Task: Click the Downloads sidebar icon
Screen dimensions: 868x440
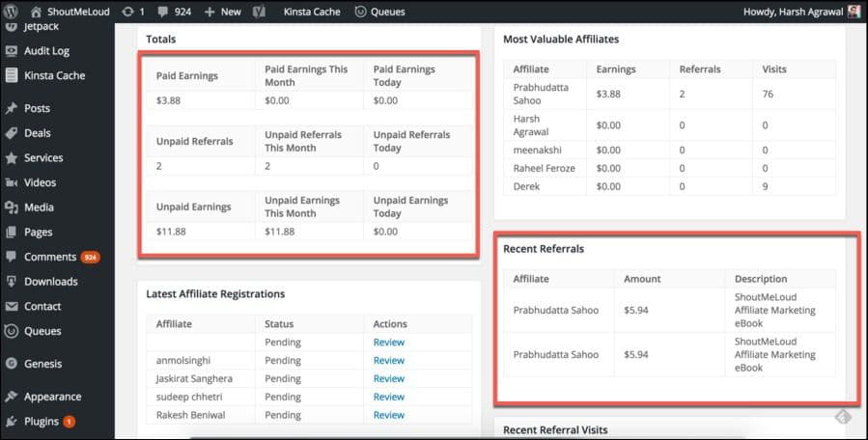Action: (x=11, y=282)
